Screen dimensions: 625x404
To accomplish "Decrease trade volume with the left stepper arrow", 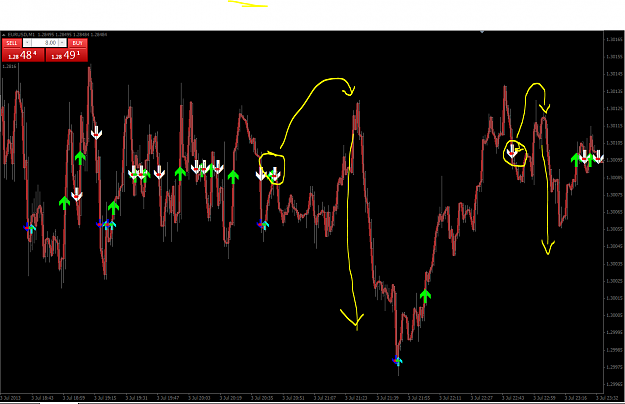I will point(27,43).
